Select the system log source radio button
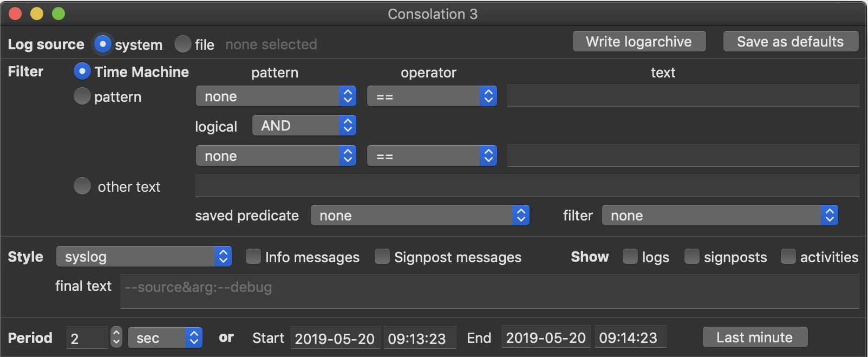 point(102,44)
